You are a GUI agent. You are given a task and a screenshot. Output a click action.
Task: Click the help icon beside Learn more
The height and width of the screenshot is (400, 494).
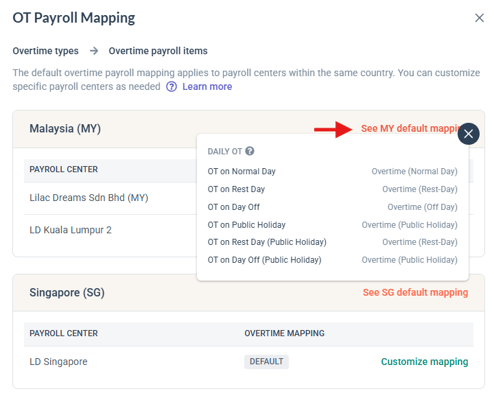(x=171, y=87)
